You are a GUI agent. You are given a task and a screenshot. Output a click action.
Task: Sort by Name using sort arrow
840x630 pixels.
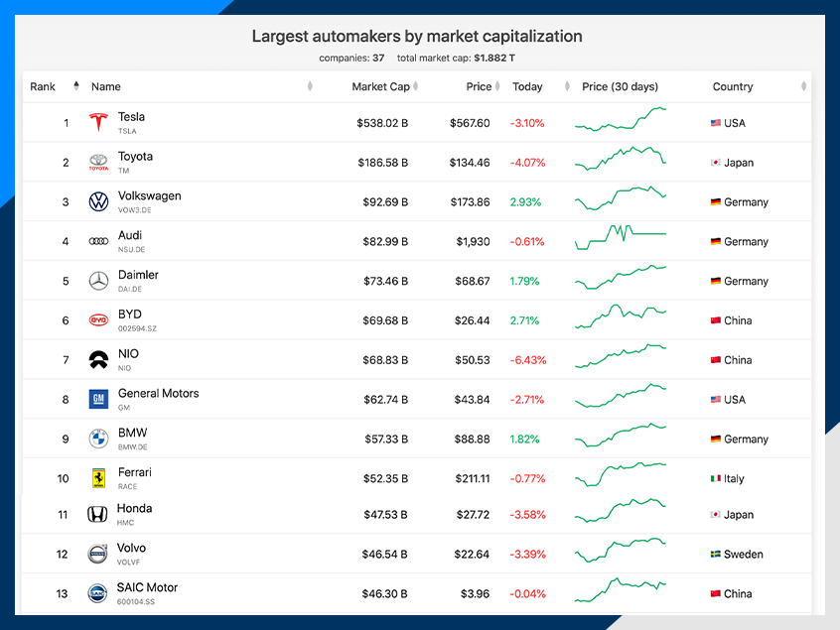click(x=310, y=86)
